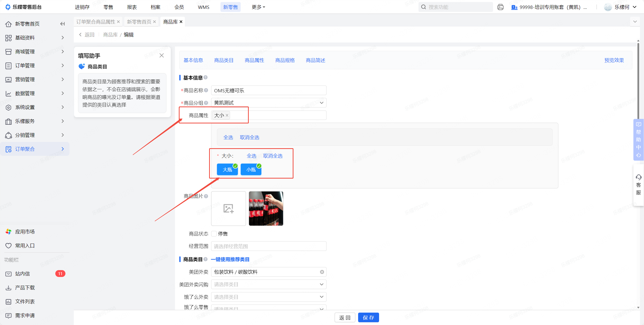Open the WMS top menu
Screen dimensions: 644x325
coord(204,7)
